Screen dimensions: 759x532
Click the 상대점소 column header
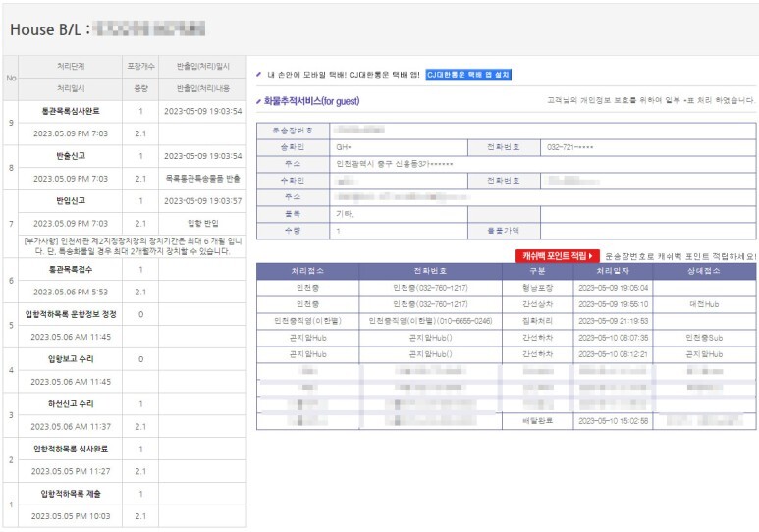click(x=704, y=271)
